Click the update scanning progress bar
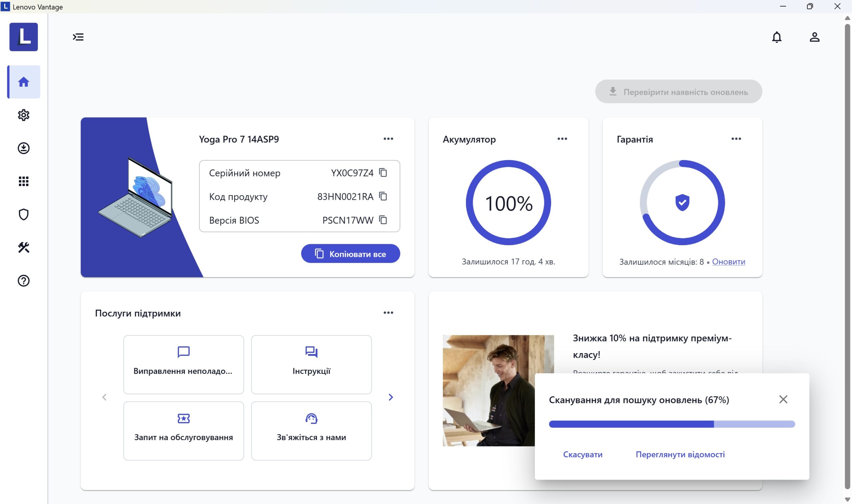Screen dimensions: 852x504 point(672,424)
